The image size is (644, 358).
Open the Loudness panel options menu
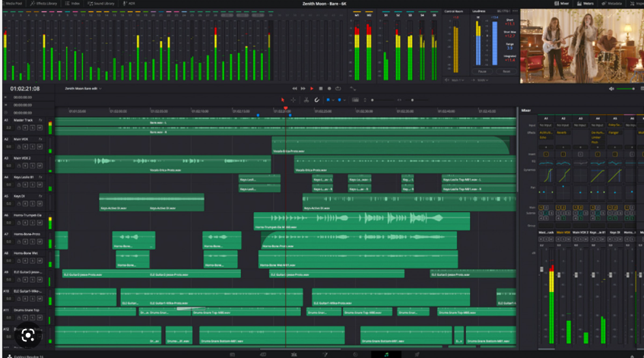click(515, 11)
